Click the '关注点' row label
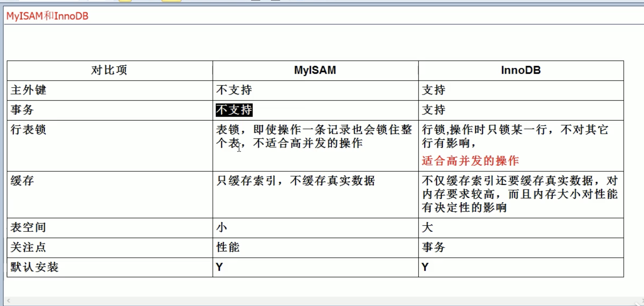This screenshot has width=644, height=306. click(x=28, y=247)
